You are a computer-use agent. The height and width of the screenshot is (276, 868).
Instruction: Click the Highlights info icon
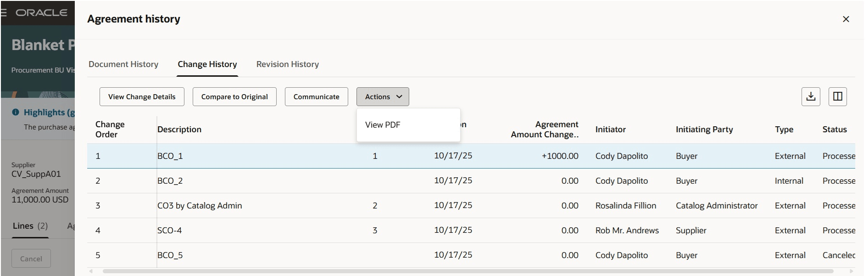[x=16, y=112]
